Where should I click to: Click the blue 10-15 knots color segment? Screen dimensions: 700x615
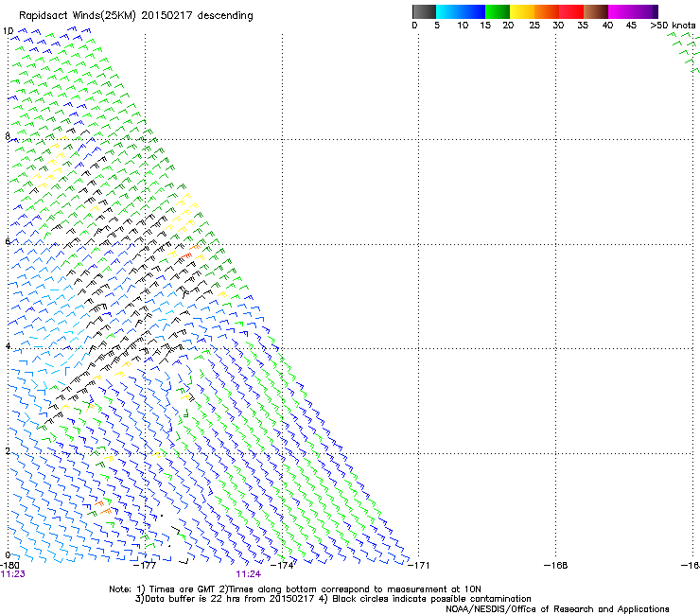(x=473, y=11)
